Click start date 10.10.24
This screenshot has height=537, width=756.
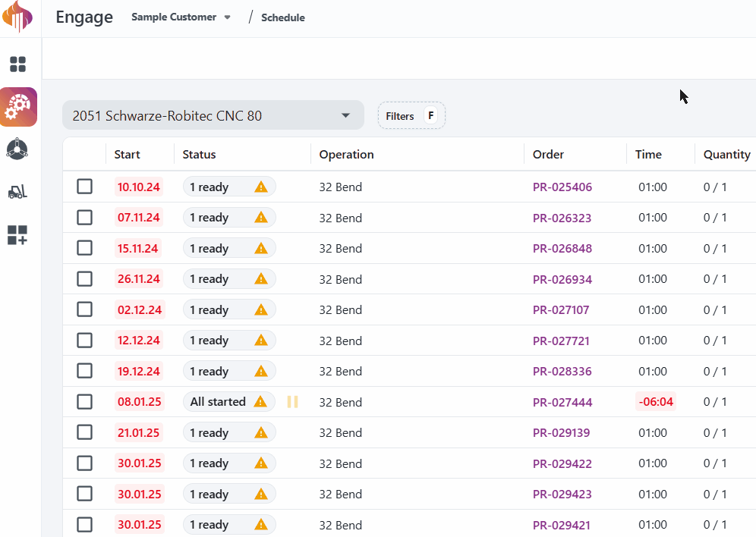click(138, 187)
